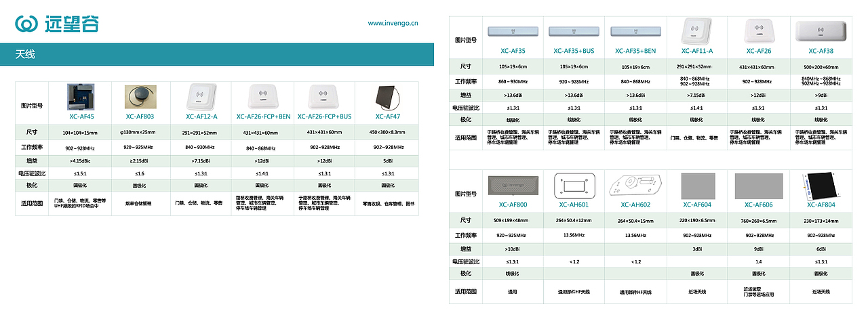The width and height of the screenshot is (868, 319).
Task: Select model name XC-AF11-A
Action: coord(697,51)
